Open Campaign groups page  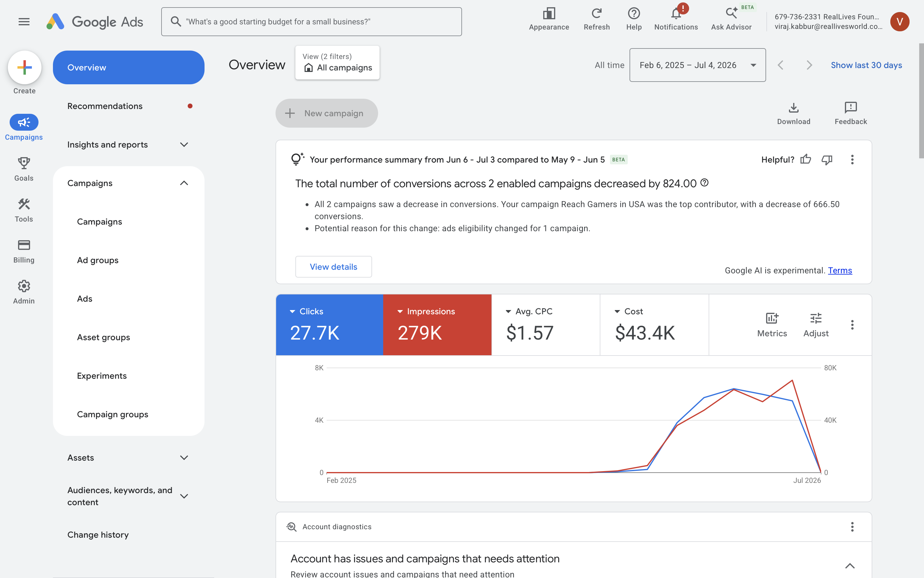(112, 415)
